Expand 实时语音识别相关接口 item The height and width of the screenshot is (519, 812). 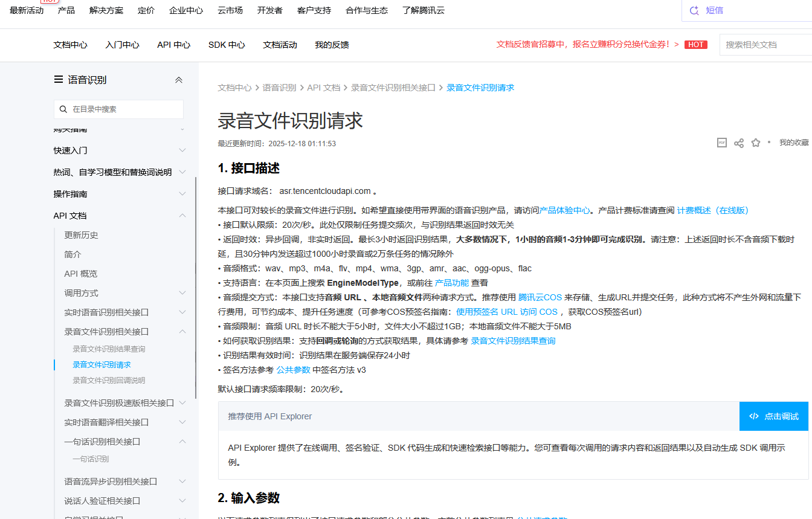coord(182,312)
